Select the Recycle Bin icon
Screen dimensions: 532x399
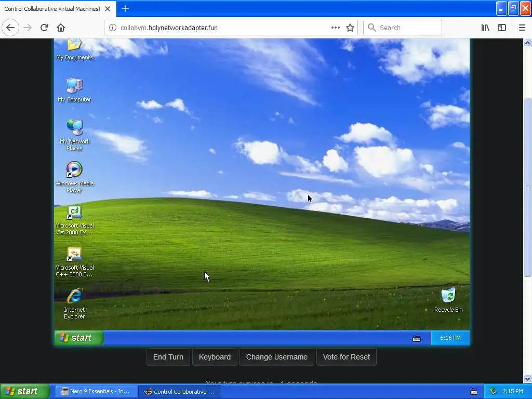pyautogui.click(x=448, y=300)
